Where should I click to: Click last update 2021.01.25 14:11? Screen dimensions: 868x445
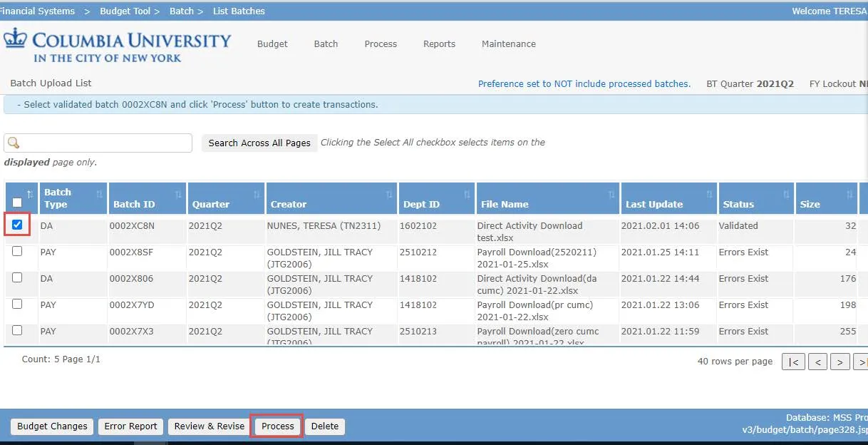click(660, 252)
